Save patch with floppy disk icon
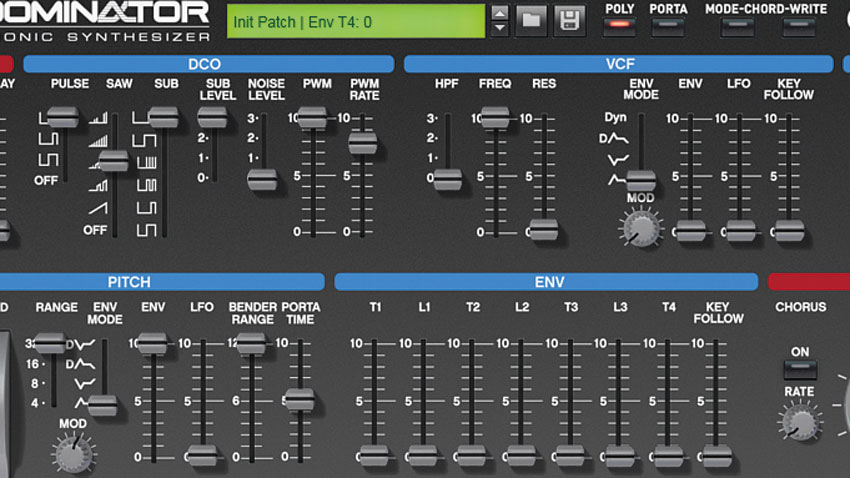Screen dimensions: 850x478 pyautogui.click(x=569, y=21)
